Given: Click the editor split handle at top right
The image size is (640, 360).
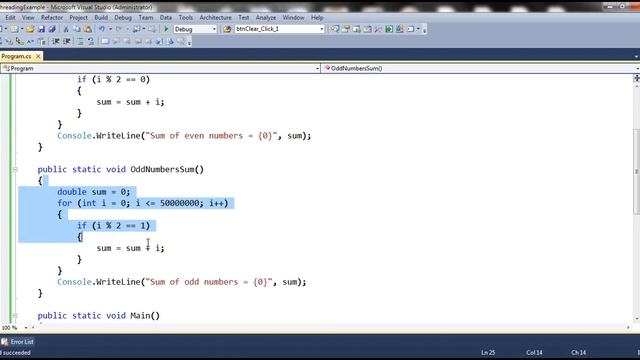Looking at the screenshot, I should (636, 78).
